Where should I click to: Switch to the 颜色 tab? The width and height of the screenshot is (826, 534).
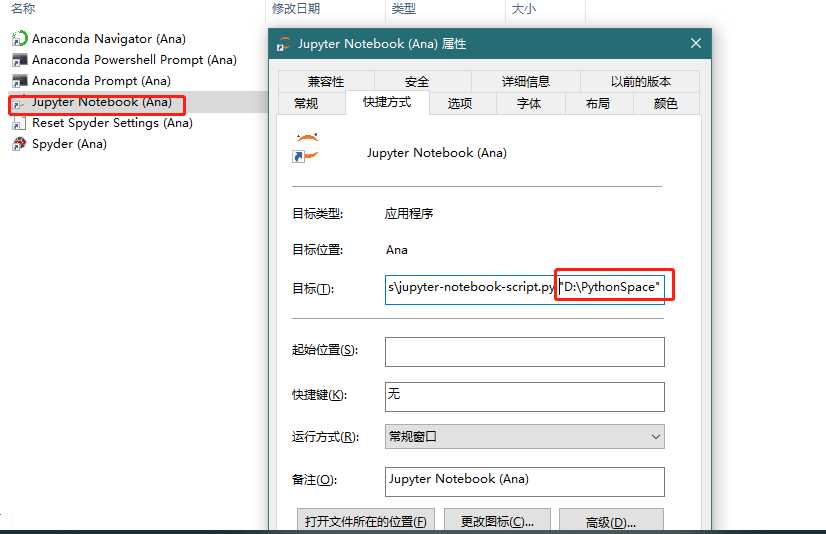[666, 103]
